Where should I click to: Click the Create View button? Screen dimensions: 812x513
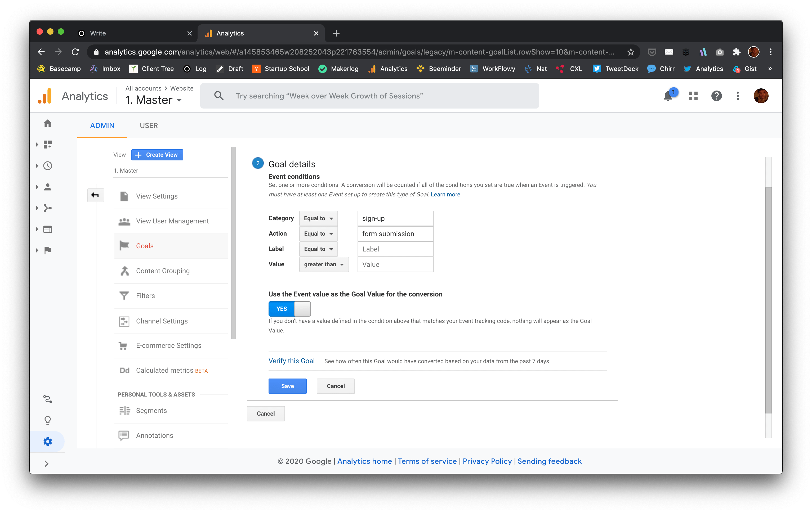coord(157,155)
